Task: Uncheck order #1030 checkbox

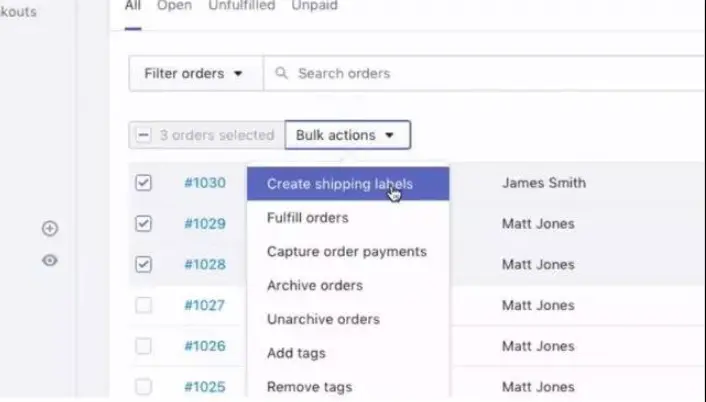Action: point(143,183)
